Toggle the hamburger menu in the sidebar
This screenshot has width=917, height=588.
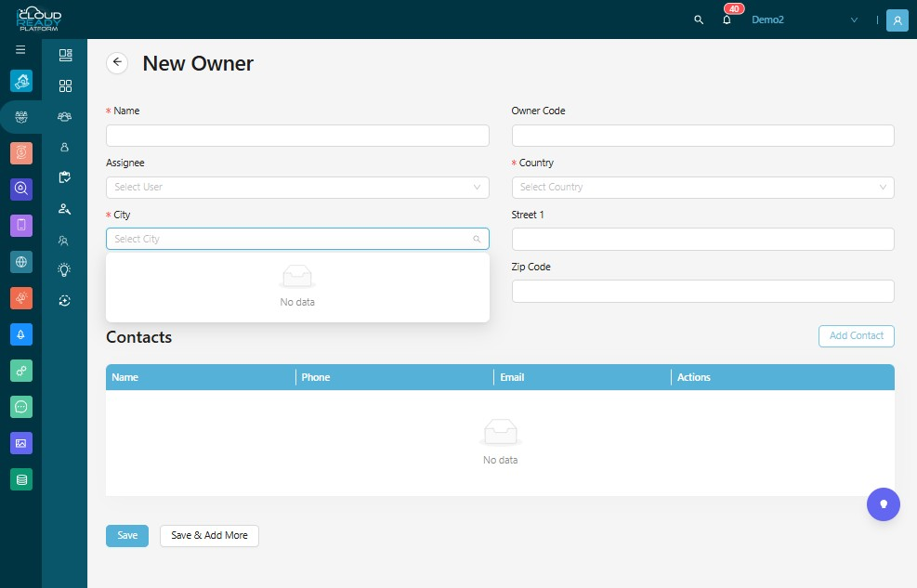coord(20,49)
